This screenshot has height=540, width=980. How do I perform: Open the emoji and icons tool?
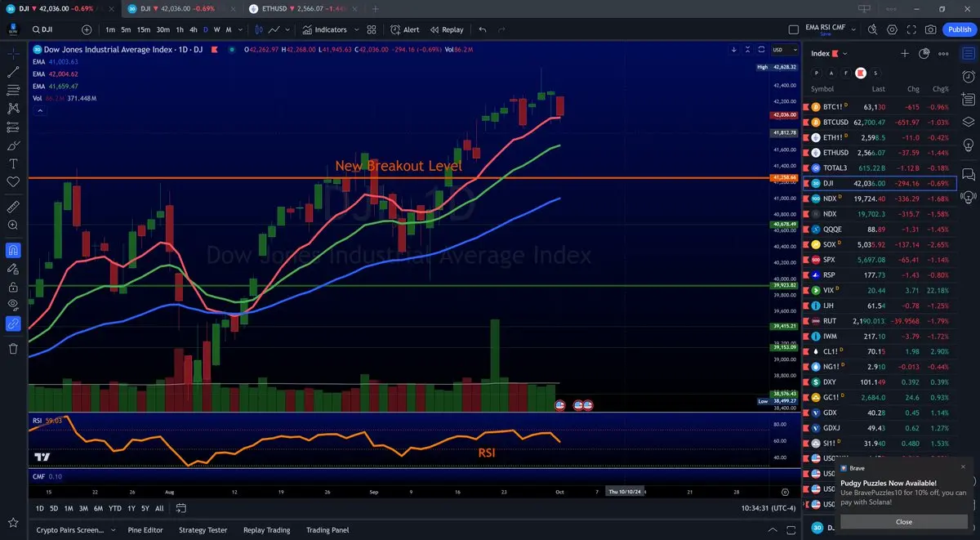point(13,182)
